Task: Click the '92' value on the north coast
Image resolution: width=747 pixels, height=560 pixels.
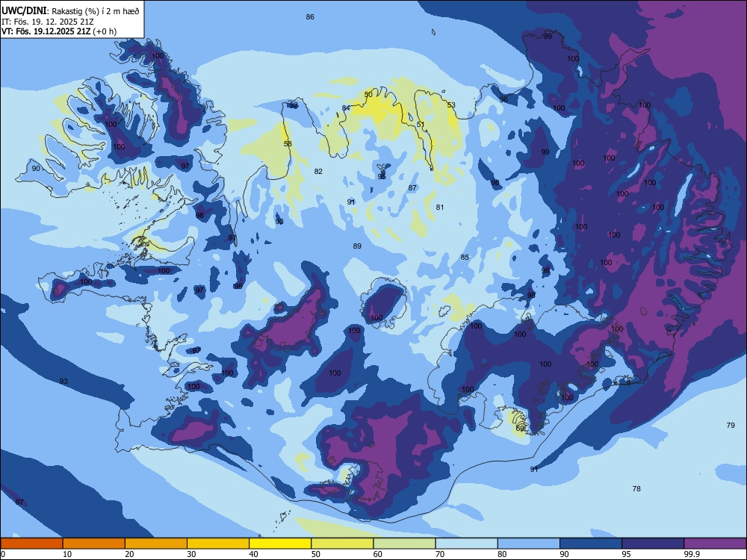Action: (294, 105)
